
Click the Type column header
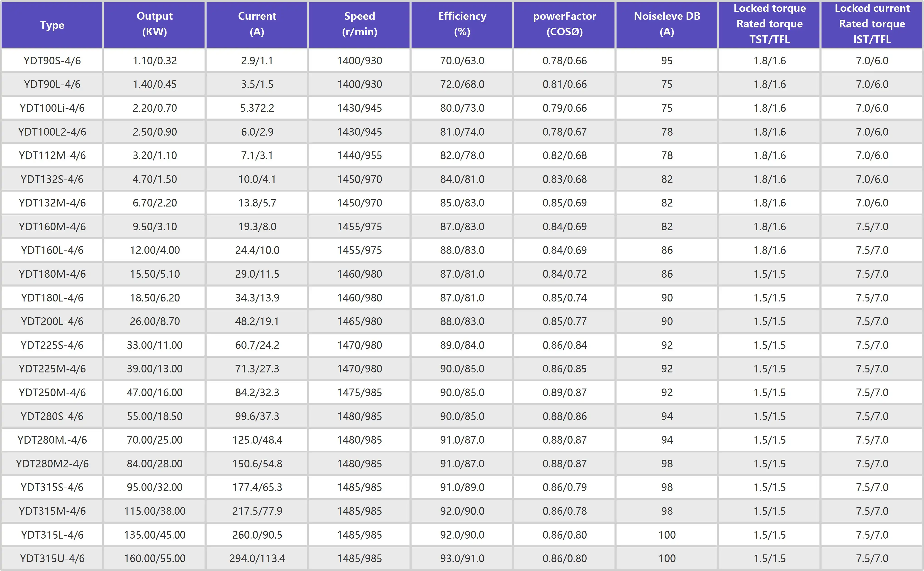click(x=52, y=25)
